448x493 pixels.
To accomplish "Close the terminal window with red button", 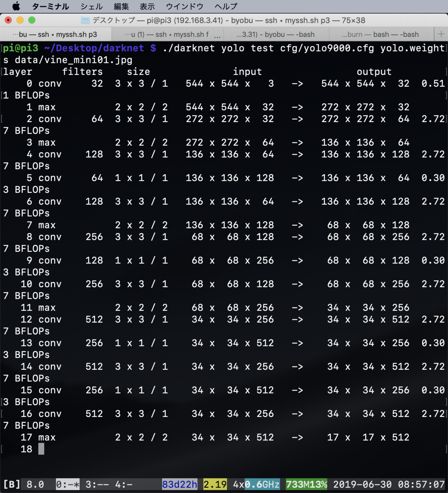I will tap(8, 20).
